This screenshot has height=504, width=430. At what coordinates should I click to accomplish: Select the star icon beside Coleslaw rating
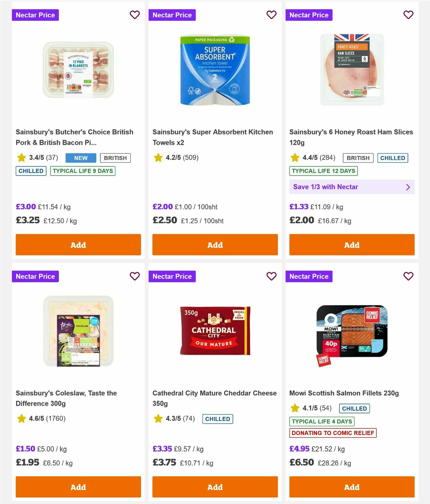click(x=21, y=418)
